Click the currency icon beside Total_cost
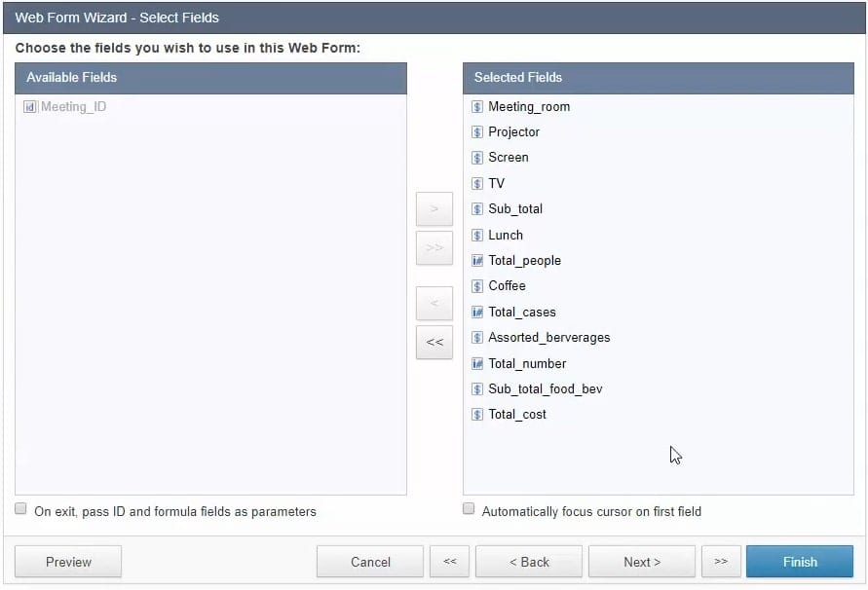 point(477,415)
